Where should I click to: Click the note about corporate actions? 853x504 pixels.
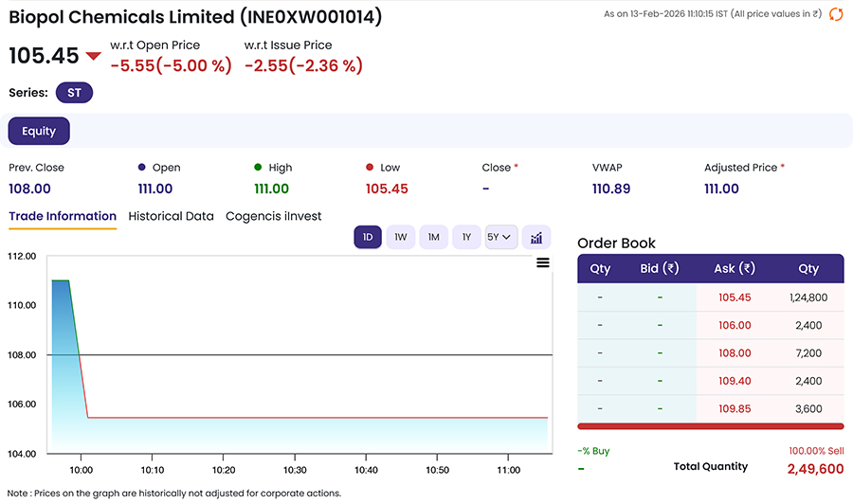(174, 494)
